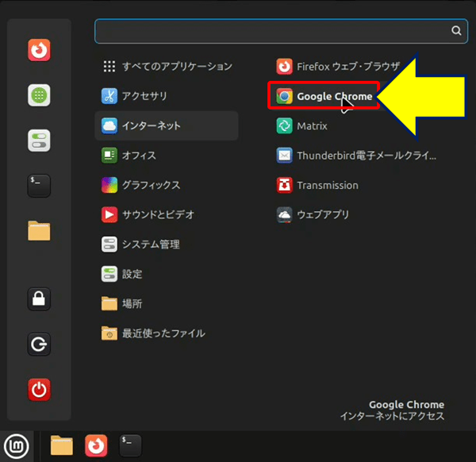476x462 pixels.
Task: Select the インターネット category
Action: [x=167, y=125]
